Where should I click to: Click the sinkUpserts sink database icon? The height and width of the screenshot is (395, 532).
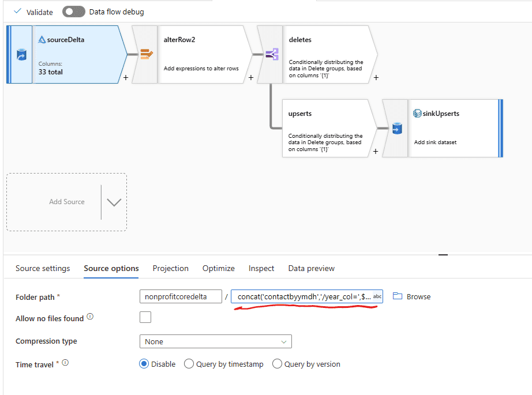[396, 129]
